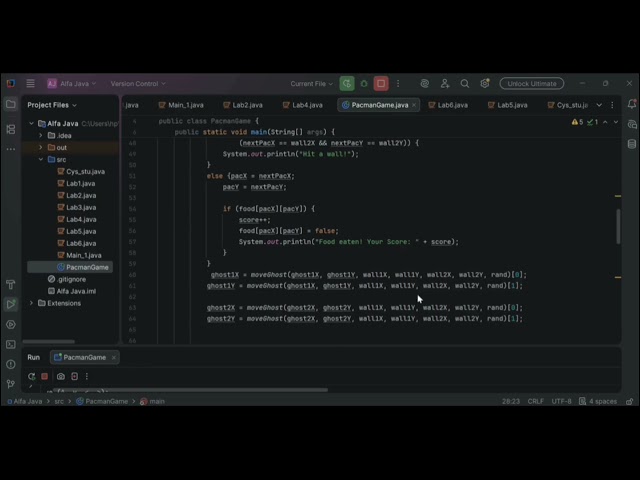The width and height of the screenshot is (640, 480).
Task: Click the camera thread dump icon
Action: point(60,376)
